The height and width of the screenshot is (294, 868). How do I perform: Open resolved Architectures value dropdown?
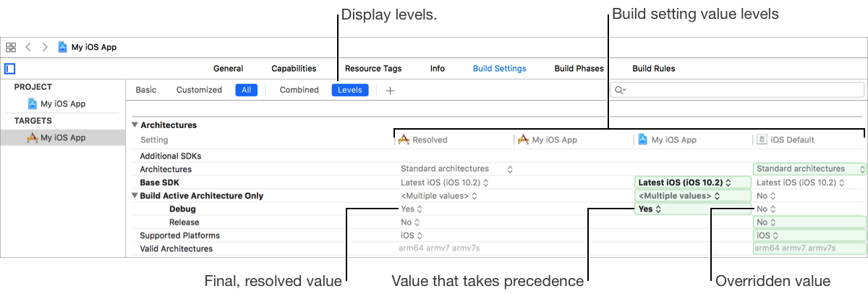[x=456, y=169]
